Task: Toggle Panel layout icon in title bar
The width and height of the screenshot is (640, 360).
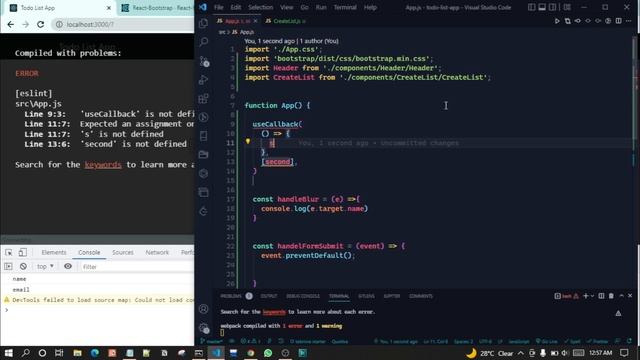Action: [542, 7]
